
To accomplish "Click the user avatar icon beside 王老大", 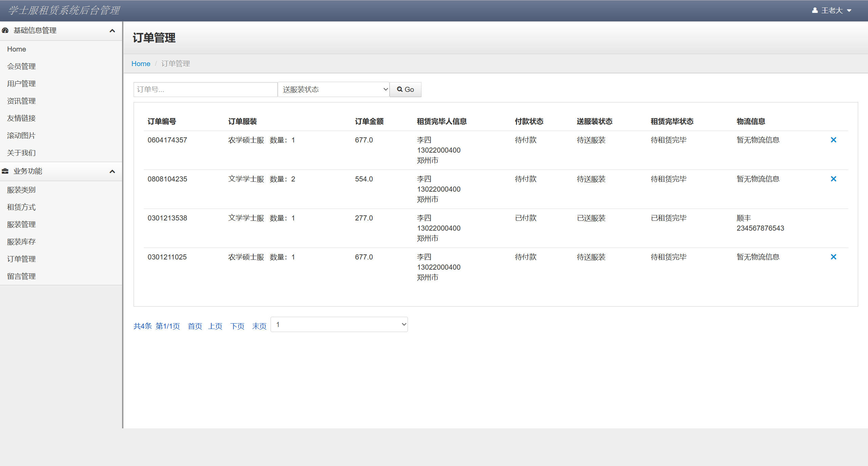I will [x=815, y=11].
